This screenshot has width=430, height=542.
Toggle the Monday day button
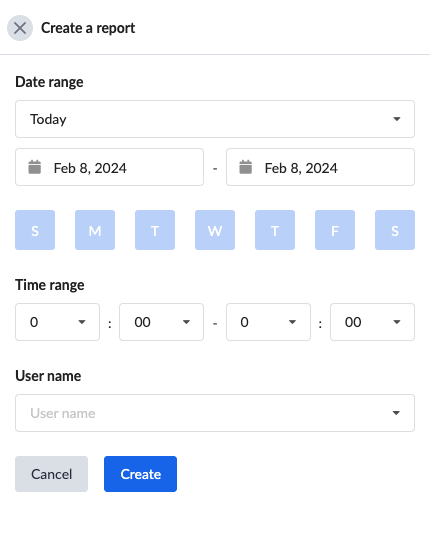coord(95,230)
